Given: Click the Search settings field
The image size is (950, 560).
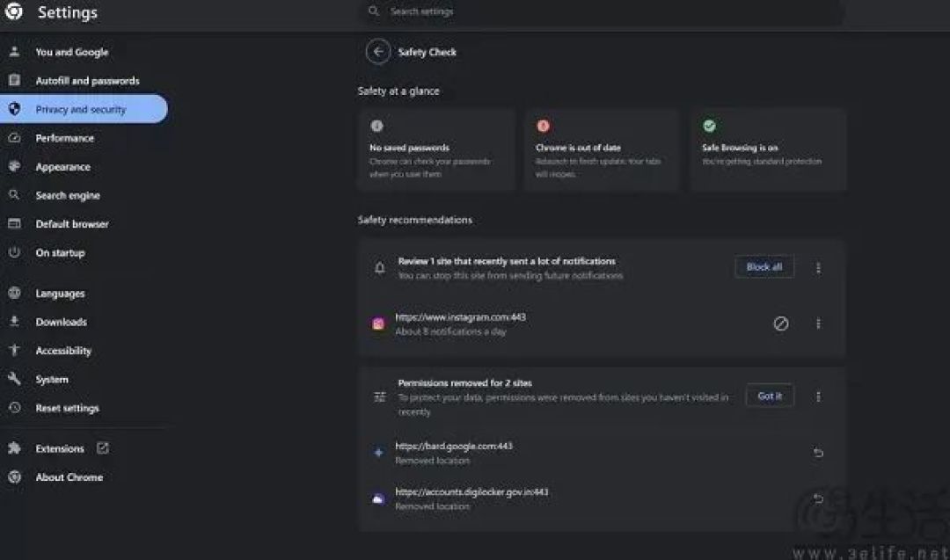Looking at the screenshot, I should [600, 11].
